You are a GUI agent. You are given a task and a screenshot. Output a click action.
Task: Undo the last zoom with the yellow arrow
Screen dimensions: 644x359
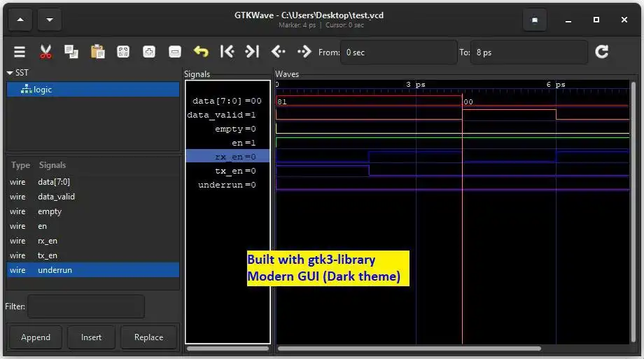[201, 52]
